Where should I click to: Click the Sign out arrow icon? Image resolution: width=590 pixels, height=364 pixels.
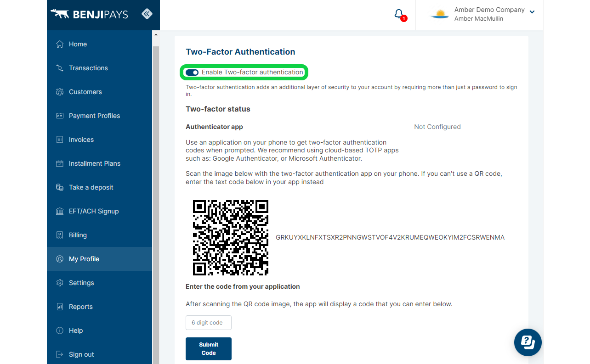(x=59, y=354)
